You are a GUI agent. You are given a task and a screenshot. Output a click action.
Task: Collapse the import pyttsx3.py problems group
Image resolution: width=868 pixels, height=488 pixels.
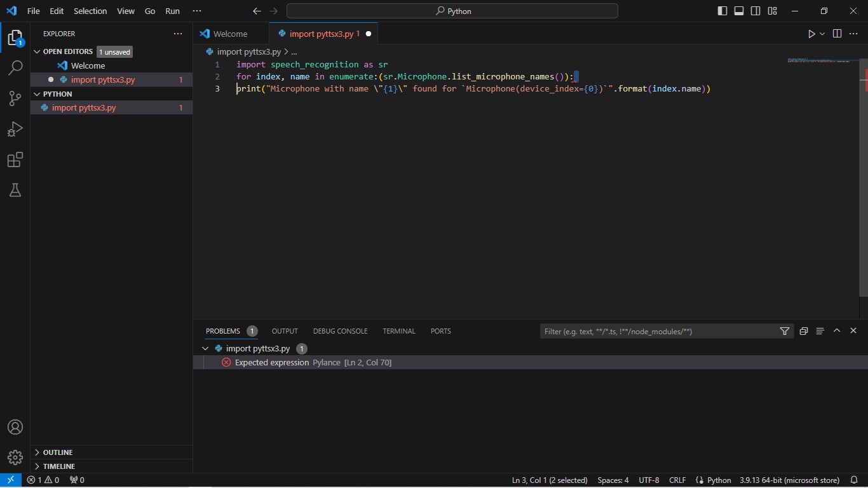point(205,348)
